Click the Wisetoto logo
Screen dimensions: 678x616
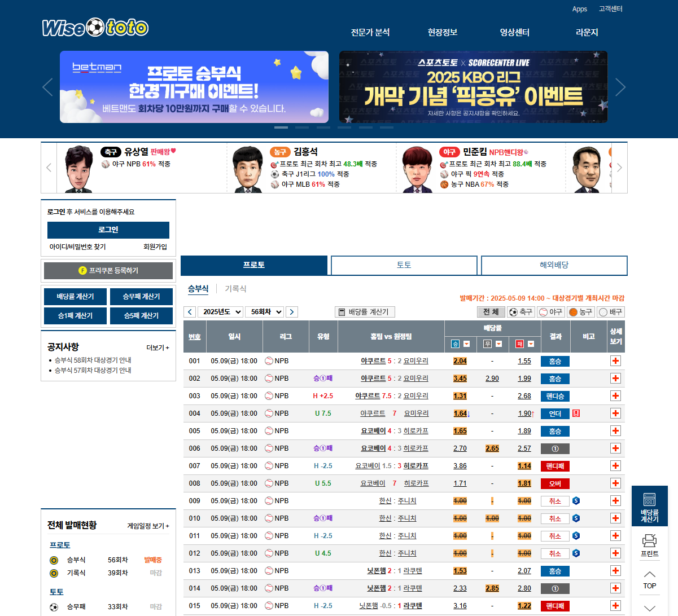pyautogui.click(x=95, y=27)
